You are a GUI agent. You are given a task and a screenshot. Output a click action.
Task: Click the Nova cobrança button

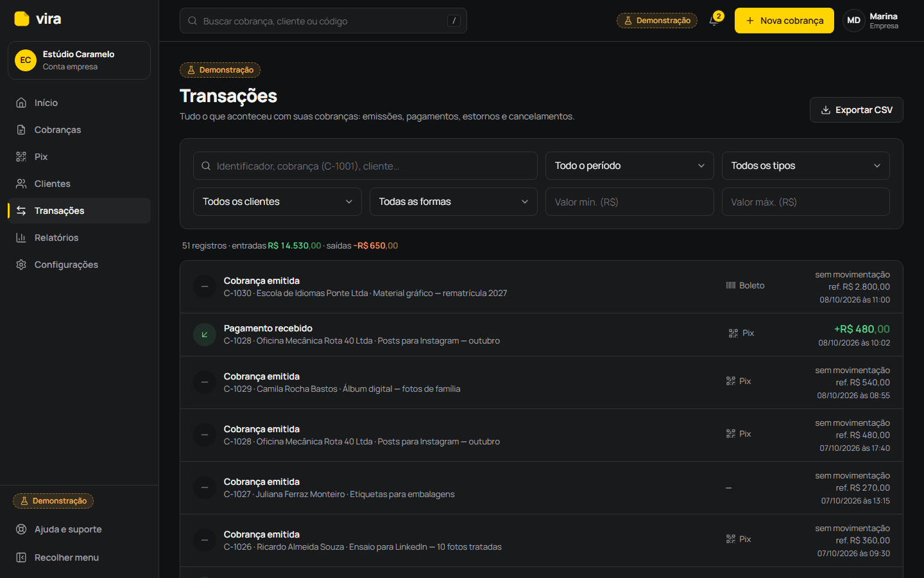tap(784, 21)
